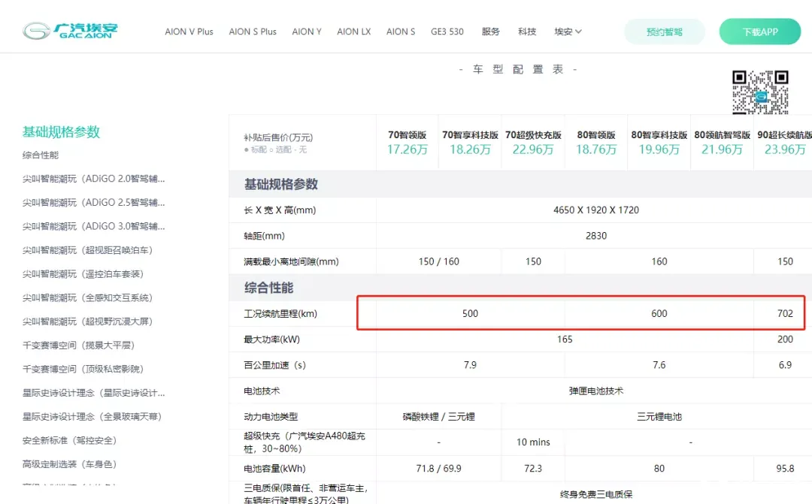Screen dimensions: 812x504
Task: Click the GAC AION logo
Action: (x=71, y=31)
